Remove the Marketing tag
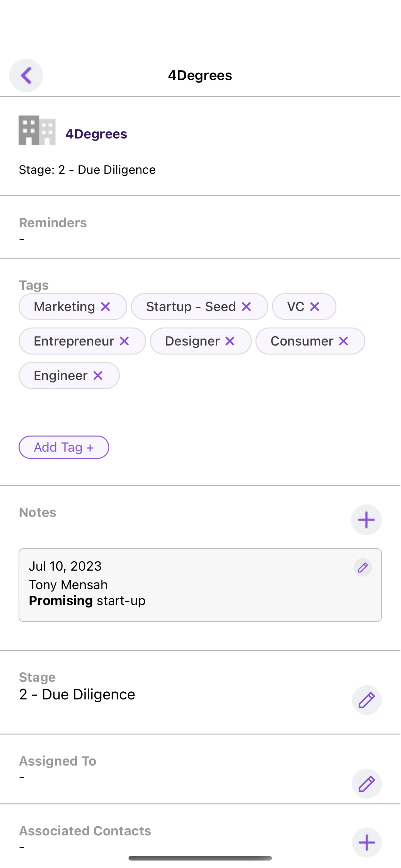The height and width of the screenshot is (868, 401). (x=106, y=307)
